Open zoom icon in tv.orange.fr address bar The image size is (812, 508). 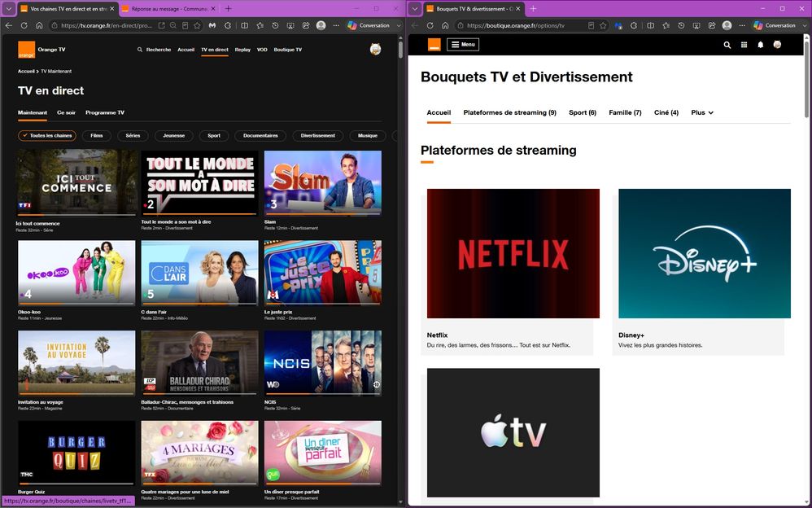(173, 25)
